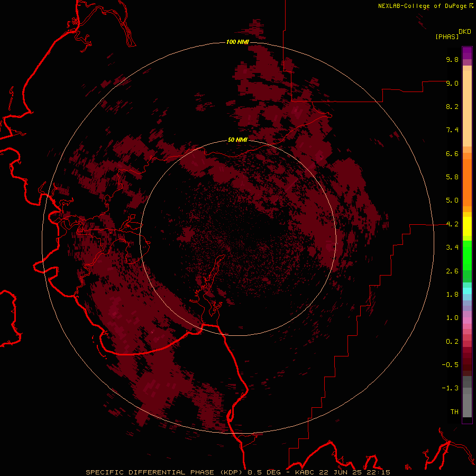Click the NEXLAB-College of DuPage title text

coord(422,6)
